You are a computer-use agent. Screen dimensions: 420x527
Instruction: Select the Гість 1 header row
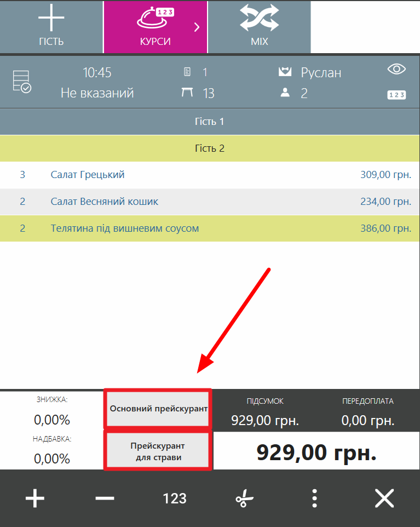click(210, 121)
